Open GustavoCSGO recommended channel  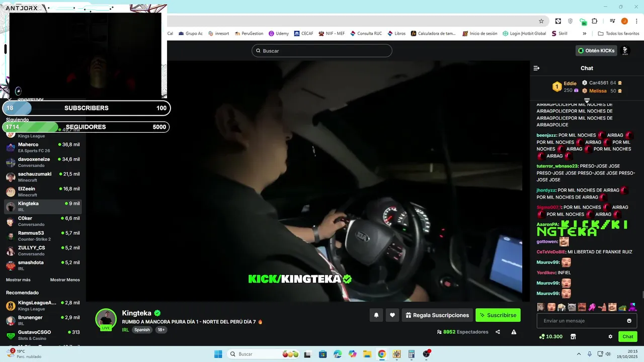click(43, 335)
